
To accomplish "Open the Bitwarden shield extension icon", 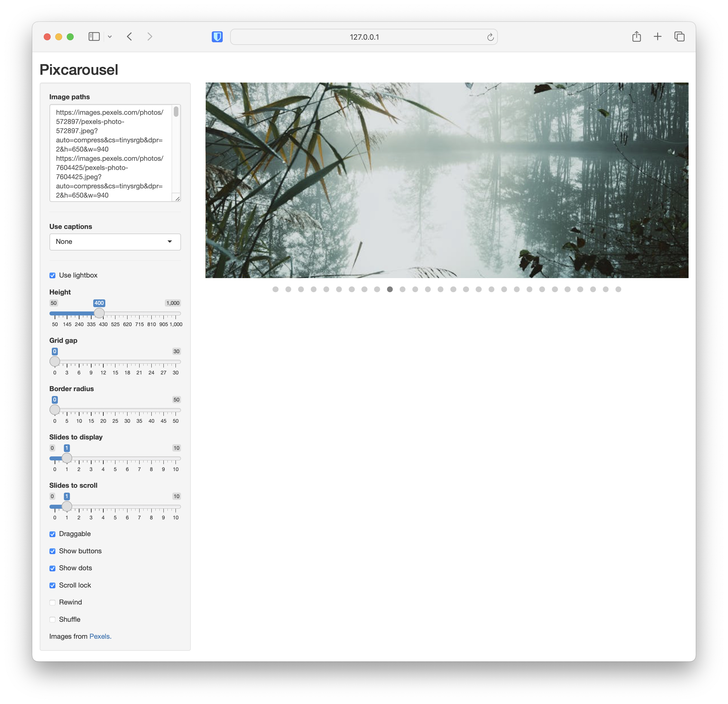I will tap(217, 37).
